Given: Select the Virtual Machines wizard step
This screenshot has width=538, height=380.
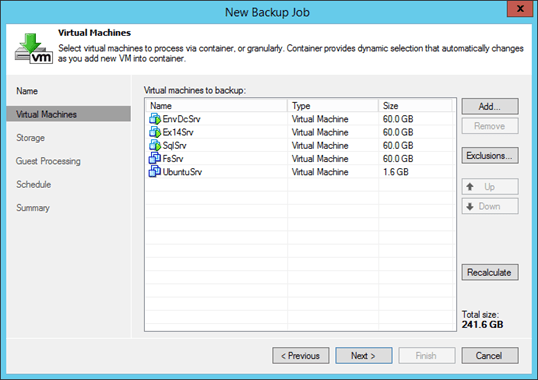Looking at the screenshot, I should tap(69, 114).
